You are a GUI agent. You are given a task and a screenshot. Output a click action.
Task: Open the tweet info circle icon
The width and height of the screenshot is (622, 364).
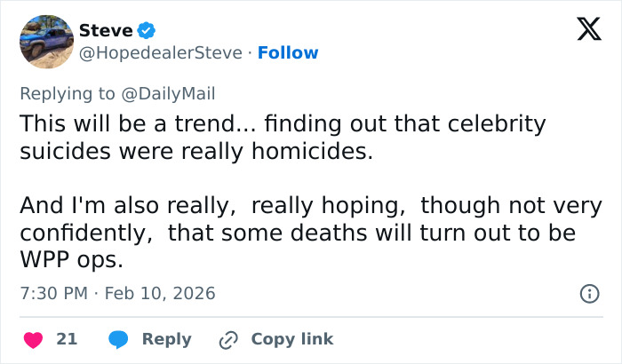588,293
